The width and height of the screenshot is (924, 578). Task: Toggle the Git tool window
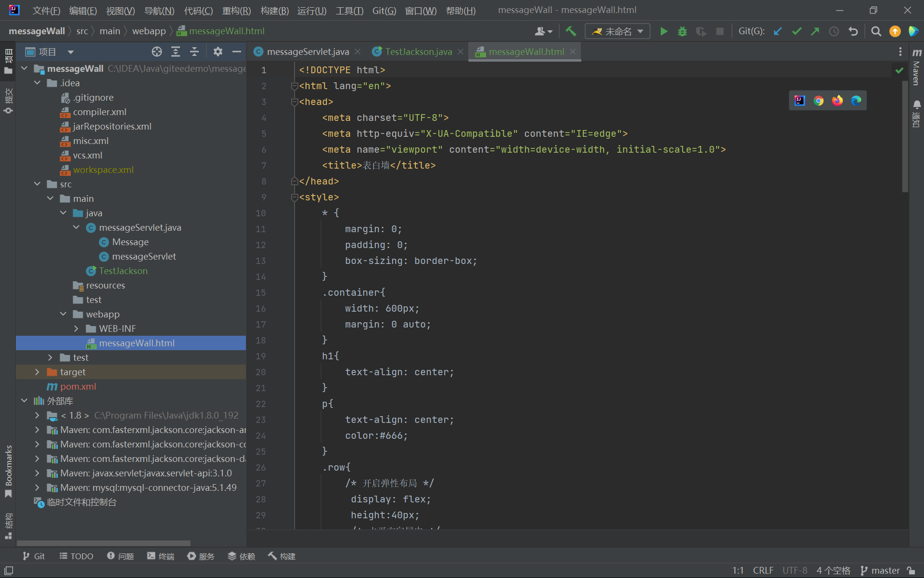coord(34,556)
